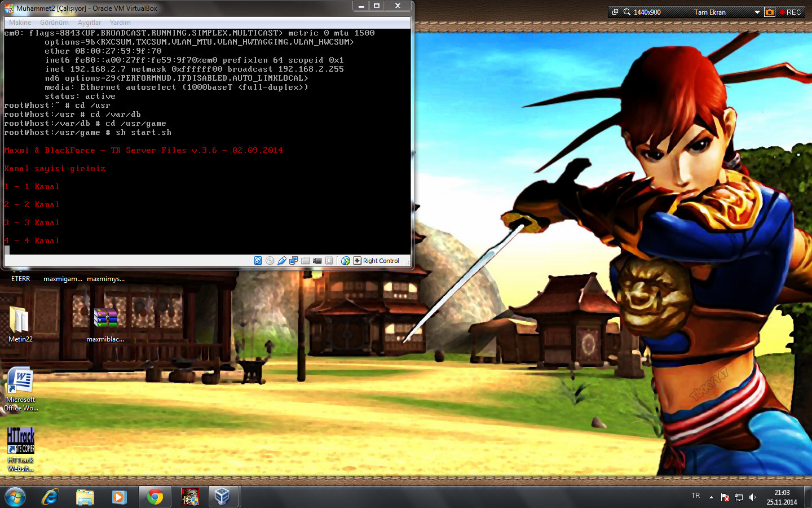Click the optical disc icon in VirtualBox status bar

coord(270,261)
